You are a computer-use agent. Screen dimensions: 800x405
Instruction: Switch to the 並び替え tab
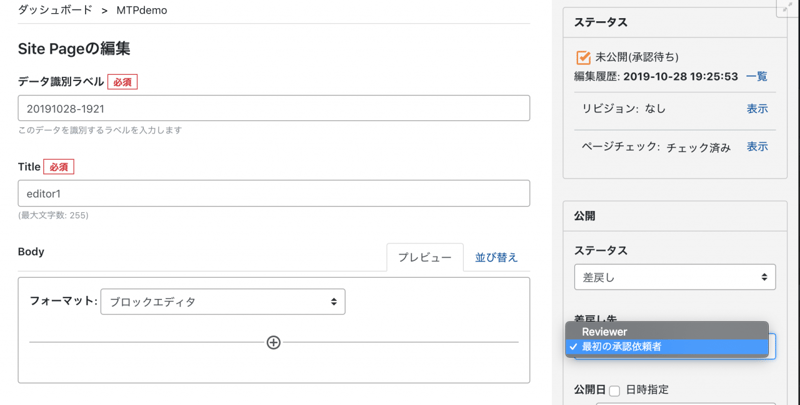[496, 258]
